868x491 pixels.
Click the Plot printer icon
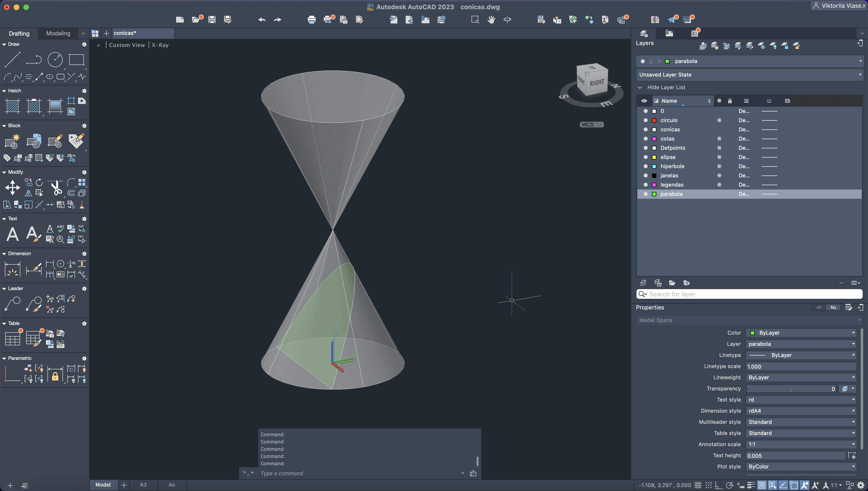point(311,20)
